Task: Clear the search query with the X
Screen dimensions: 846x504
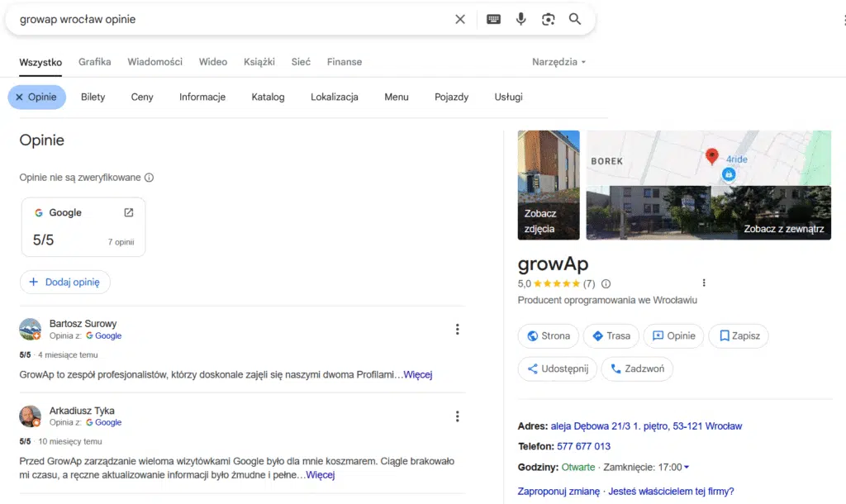Action: [x=460, y=18]
